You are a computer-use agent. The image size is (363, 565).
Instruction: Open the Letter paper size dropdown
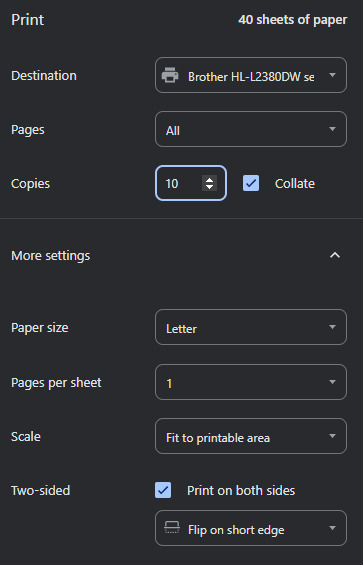(x=251, y=327)
